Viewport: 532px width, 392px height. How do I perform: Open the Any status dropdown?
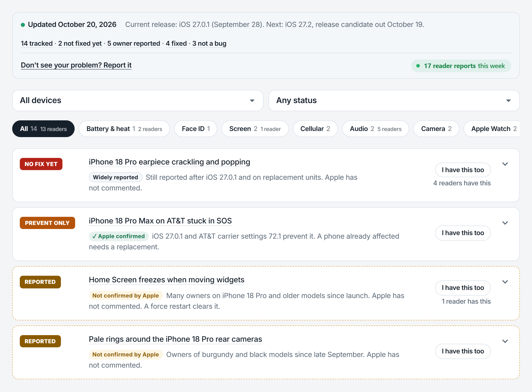(x=394, y=101)
